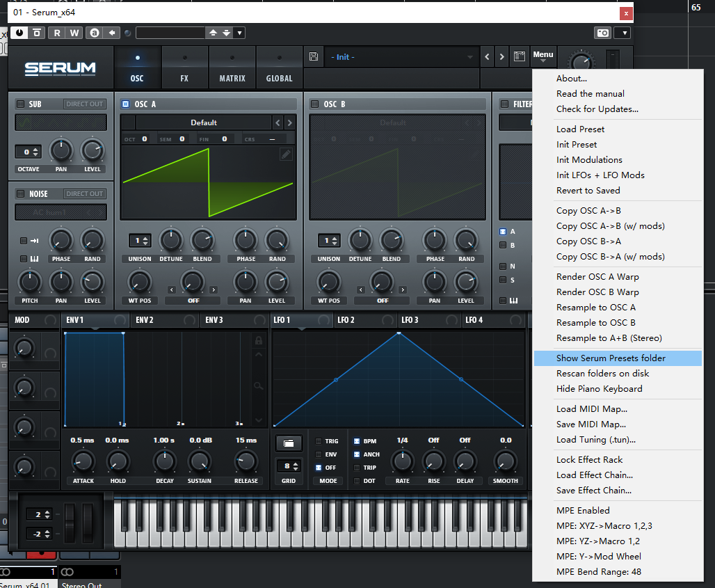
Task: Click the LFO RATE knob
Action: pos(402,461)
